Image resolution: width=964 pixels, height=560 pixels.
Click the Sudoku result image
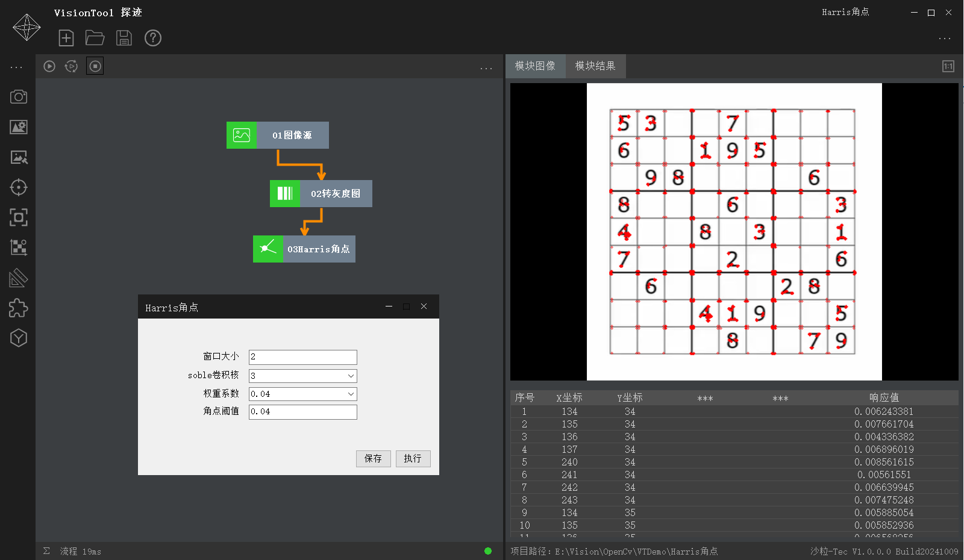[x=734, y=232]
